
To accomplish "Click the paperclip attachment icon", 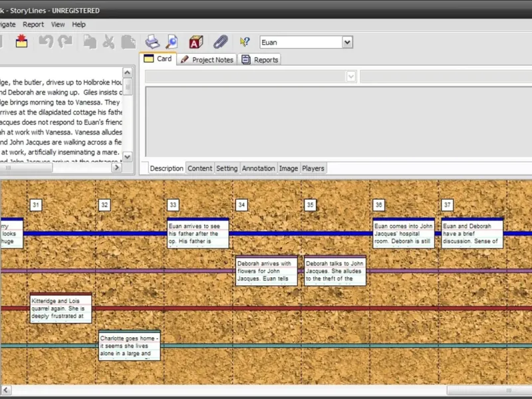I will point(220,42).
